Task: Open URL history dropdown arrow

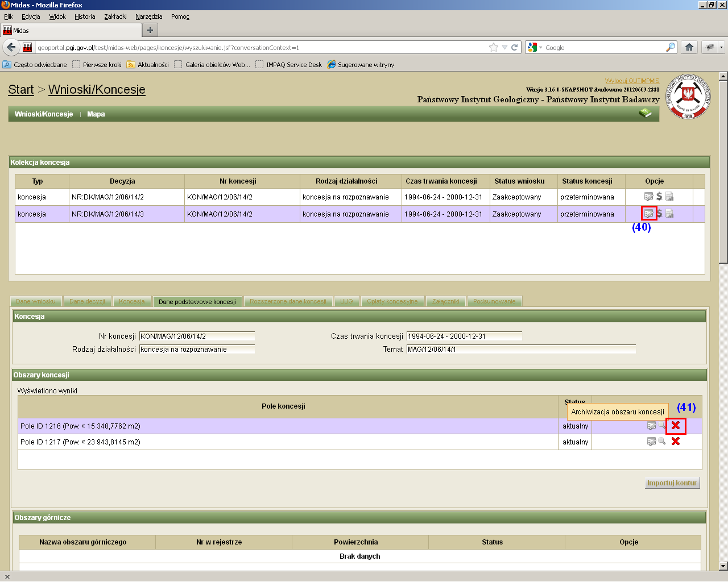Action: 504,47
